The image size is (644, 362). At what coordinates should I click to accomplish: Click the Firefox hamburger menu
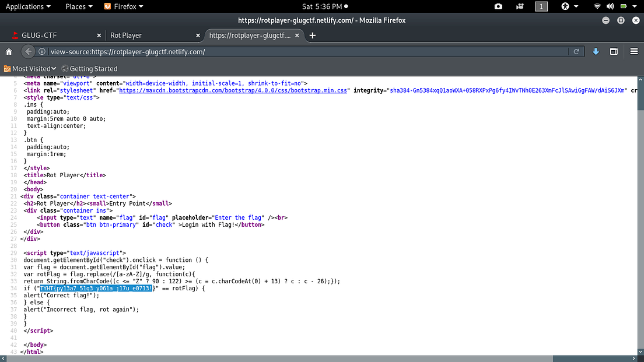634,51
